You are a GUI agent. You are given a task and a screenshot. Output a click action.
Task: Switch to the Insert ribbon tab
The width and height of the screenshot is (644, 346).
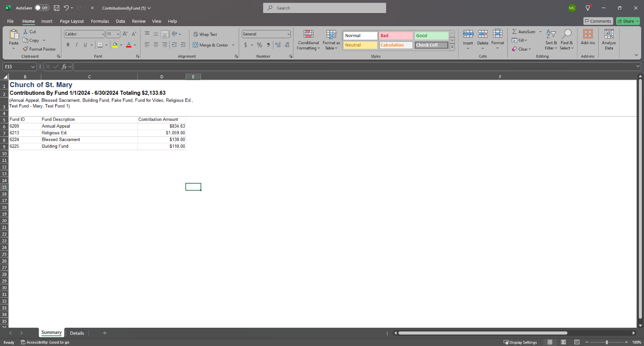tap(47, 21)
